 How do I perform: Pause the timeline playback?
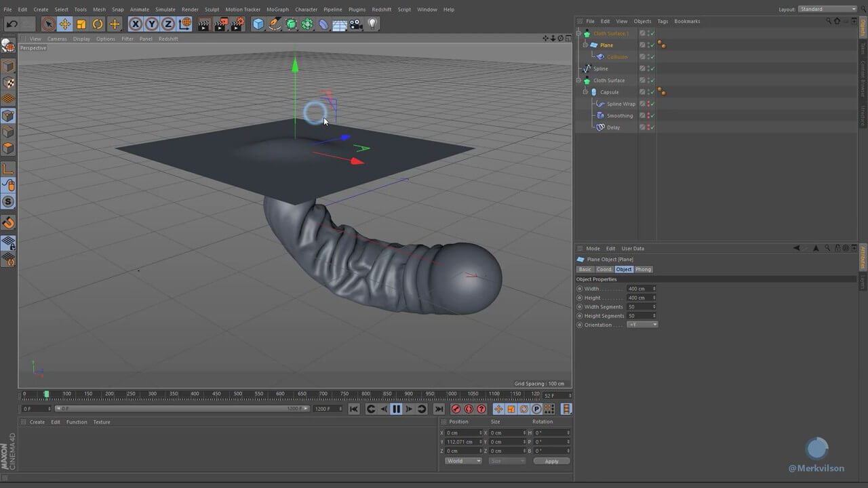click(x=397, y=409)
